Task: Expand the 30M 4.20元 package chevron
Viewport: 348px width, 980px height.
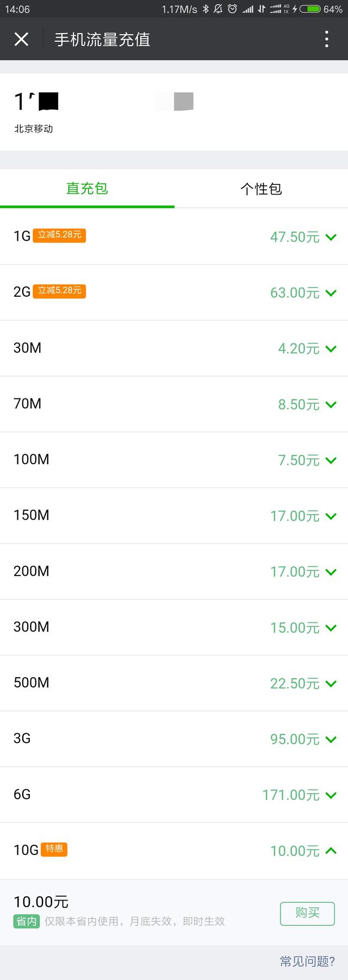Action: pos(331,349)
